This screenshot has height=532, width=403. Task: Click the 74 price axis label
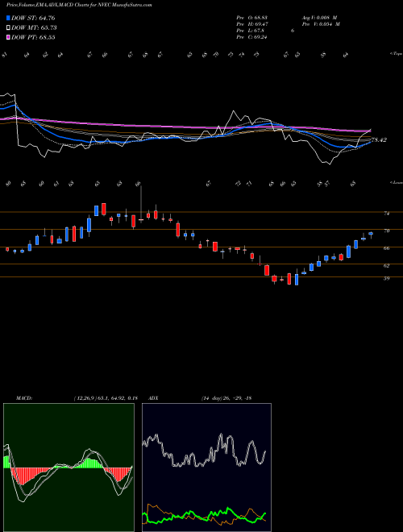pyautogui.click(x=386, y=214)
